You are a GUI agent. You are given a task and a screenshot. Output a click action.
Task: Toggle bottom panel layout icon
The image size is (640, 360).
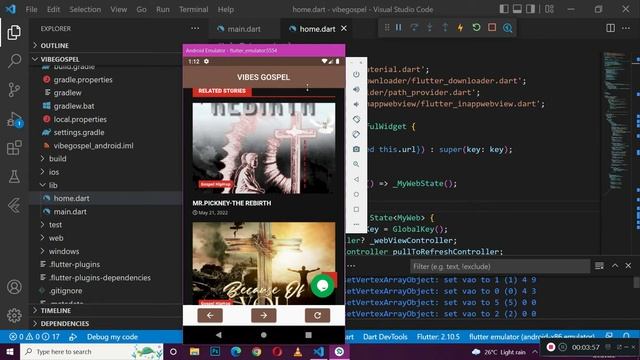pos(517,9)
